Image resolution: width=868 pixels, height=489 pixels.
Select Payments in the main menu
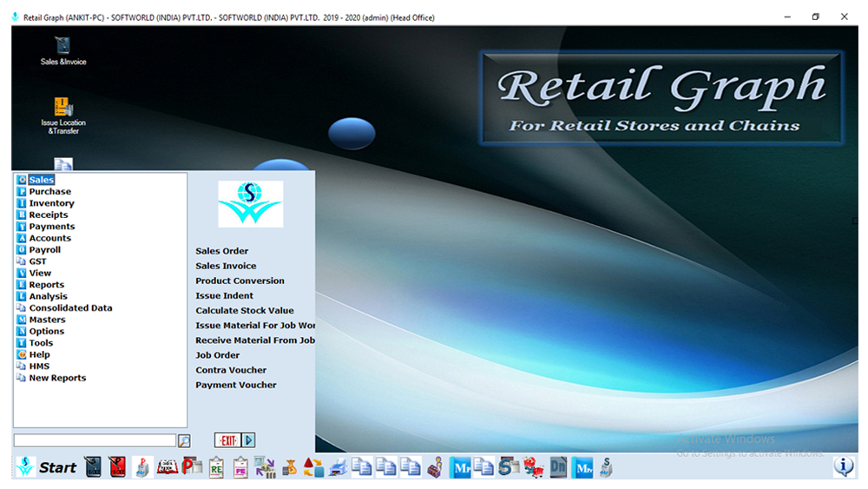click(x=51, y=226)
